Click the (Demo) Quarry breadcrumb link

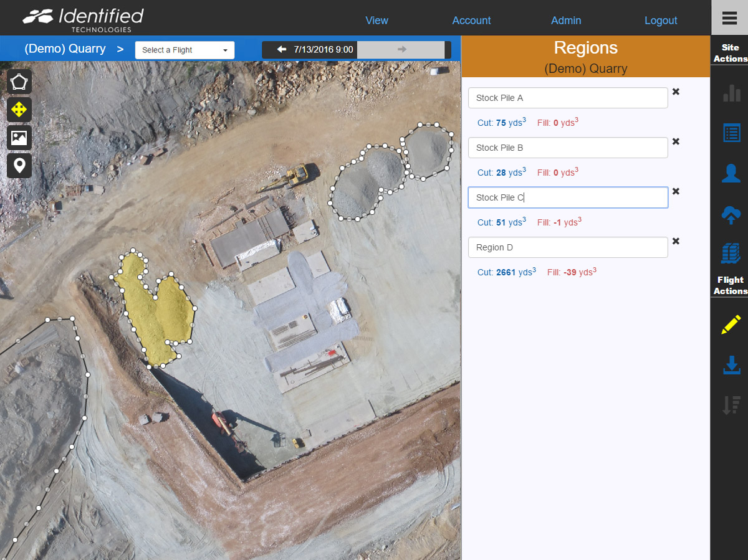(65, 49)
